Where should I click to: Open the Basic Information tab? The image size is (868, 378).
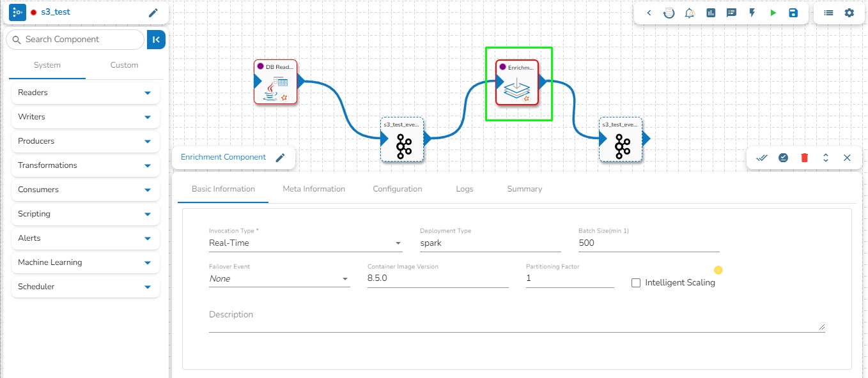(x=223, y=189)
